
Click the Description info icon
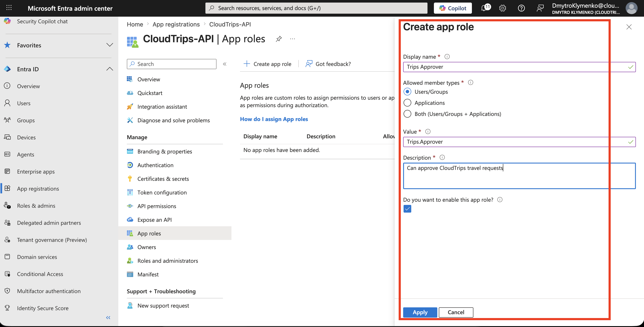pyautogui.click(x=442, y=158)
